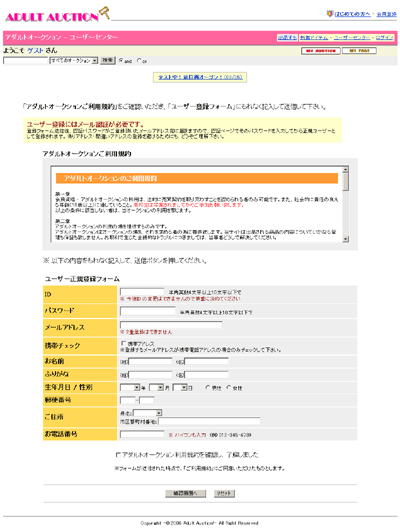Click the terms box scrollbar thumb

click(345, 182)
